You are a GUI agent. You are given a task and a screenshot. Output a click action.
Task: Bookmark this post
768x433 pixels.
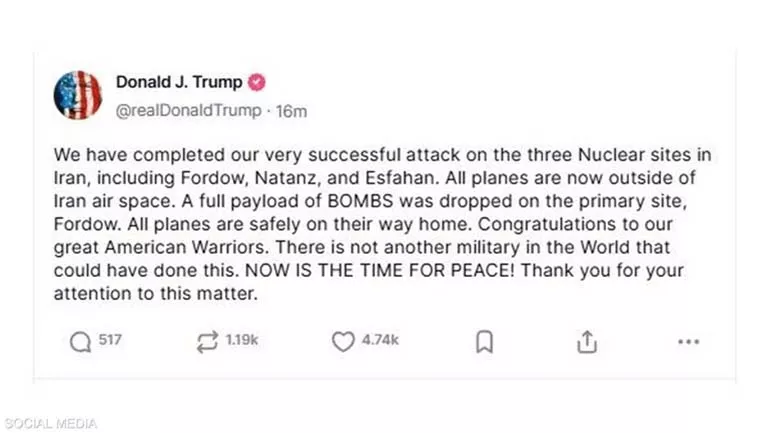(x=484, y=341)
